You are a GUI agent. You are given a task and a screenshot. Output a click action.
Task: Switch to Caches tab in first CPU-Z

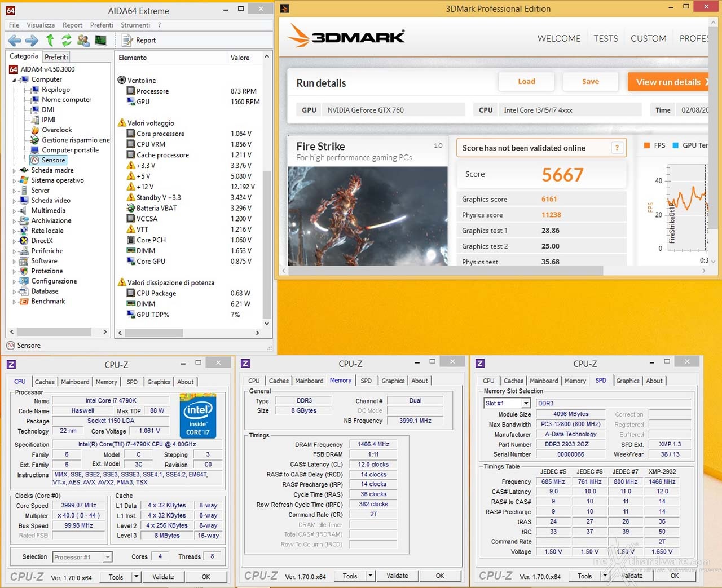45,382
